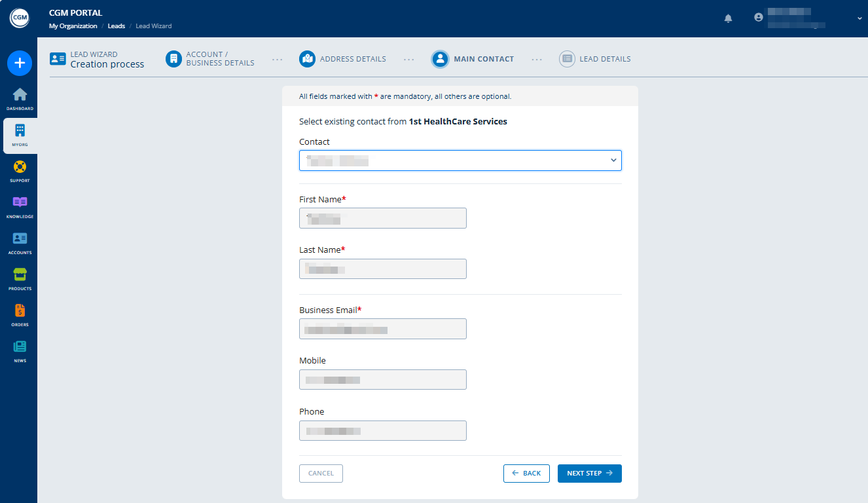
Task: Open Leads breadcrumb link
Action: [x=116, y=26]
